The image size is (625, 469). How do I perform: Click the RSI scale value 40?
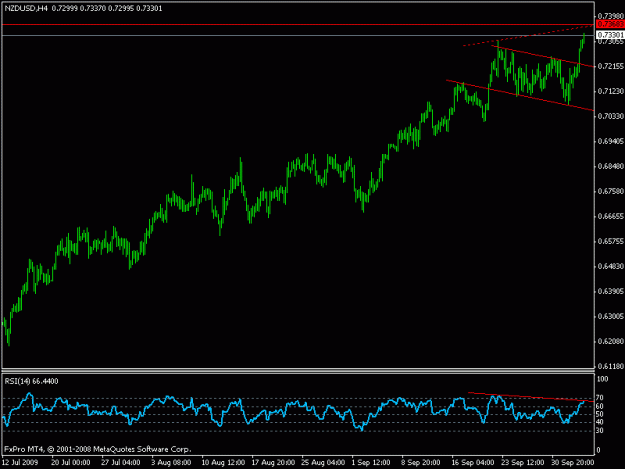[600, 422]
